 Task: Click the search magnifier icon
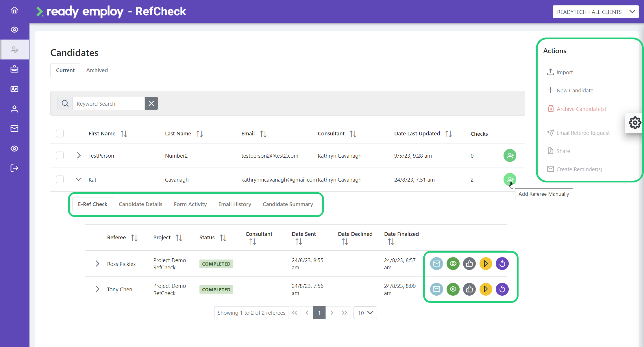pyautogui.click(x=65, y=103)
